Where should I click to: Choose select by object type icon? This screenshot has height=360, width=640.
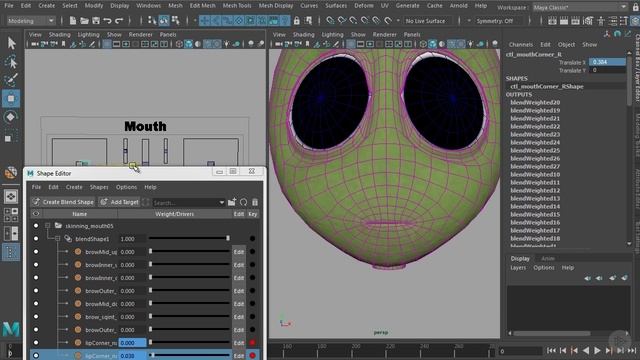pos(164,20)
